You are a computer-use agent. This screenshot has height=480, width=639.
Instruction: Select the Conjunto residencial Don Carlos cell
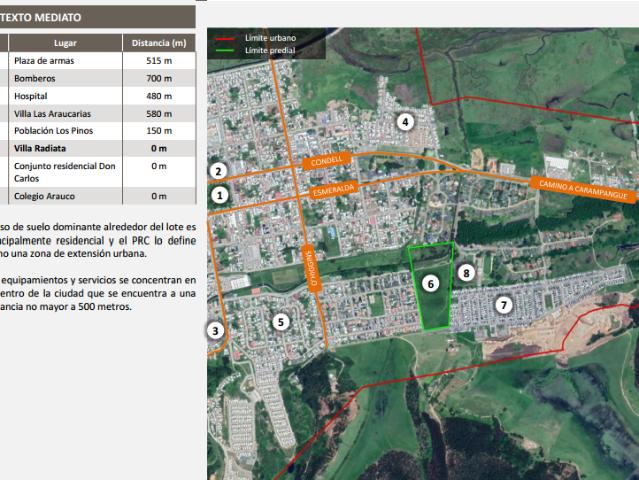pyautogui.click(x=65, y=172)
